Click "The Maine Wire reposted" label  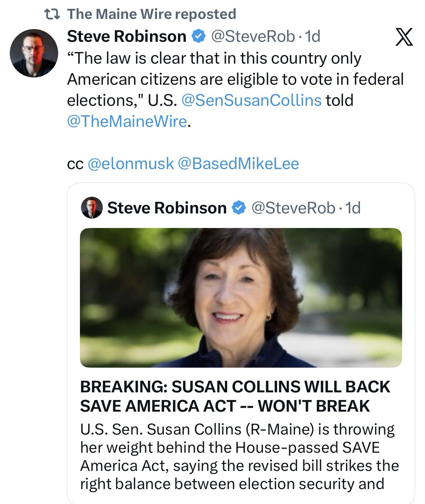(151, 14)
